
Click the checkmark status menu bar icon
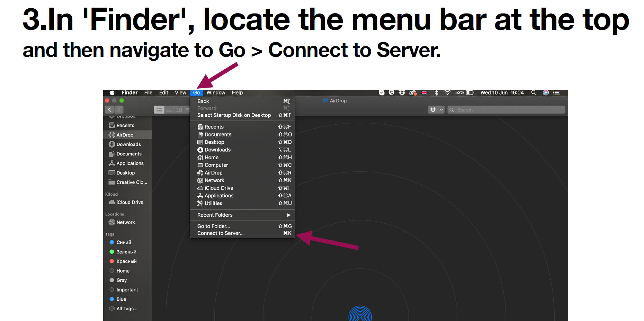click(x=382, y=92)
